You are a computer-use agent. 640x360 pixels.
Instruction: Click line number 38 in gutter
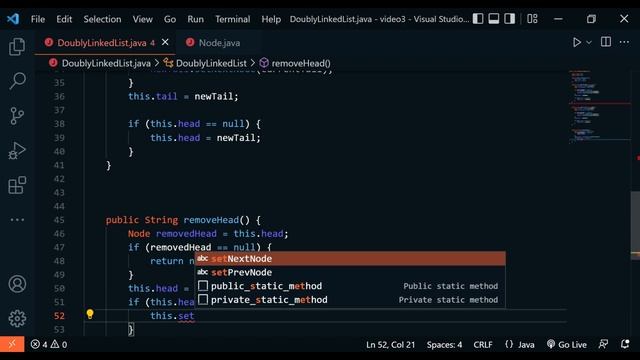point(59,124)
